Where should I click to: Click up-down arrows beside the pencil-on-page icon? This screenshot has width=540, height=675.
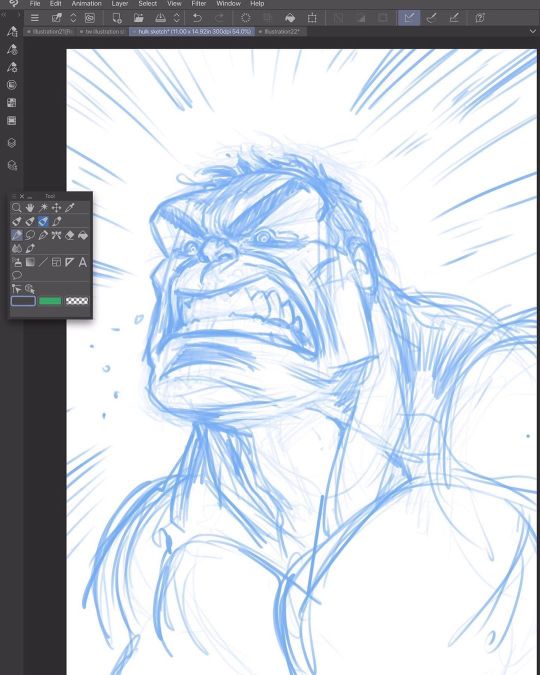click(73, 18)
